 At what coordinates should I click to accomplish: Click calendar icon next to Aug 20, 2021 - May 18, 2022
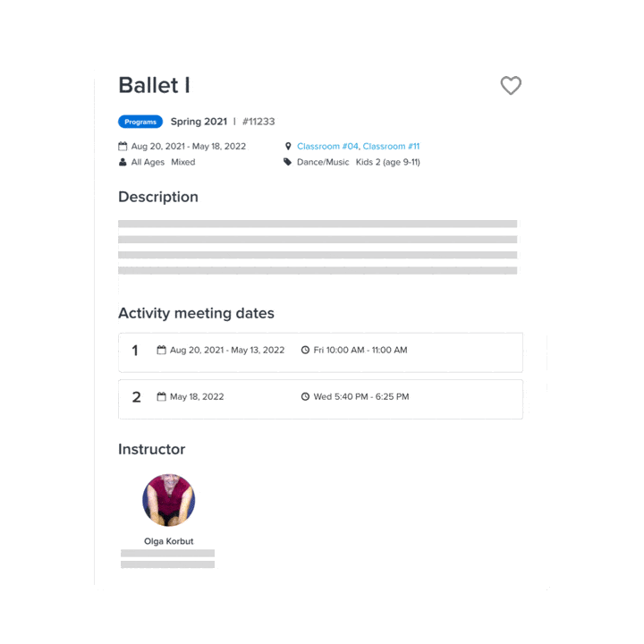(x=123, y=146)
